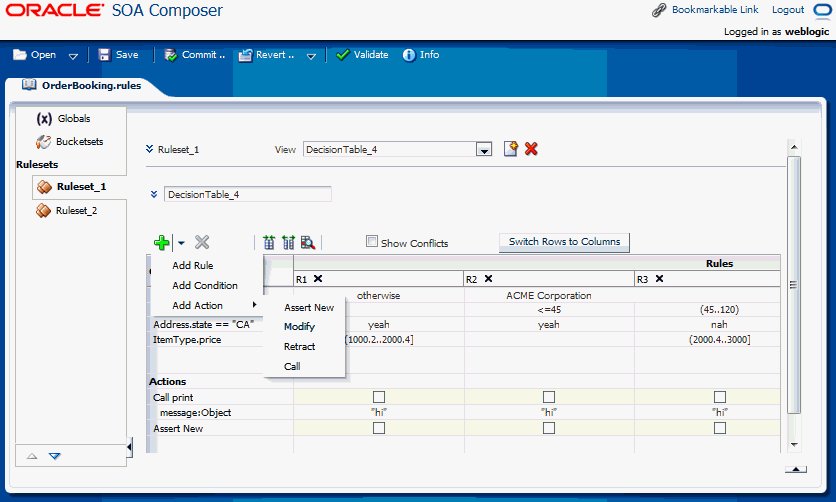836x502 pixels.
Task: Expand the Add Action submenu arrow
Action: click(255, 305)
